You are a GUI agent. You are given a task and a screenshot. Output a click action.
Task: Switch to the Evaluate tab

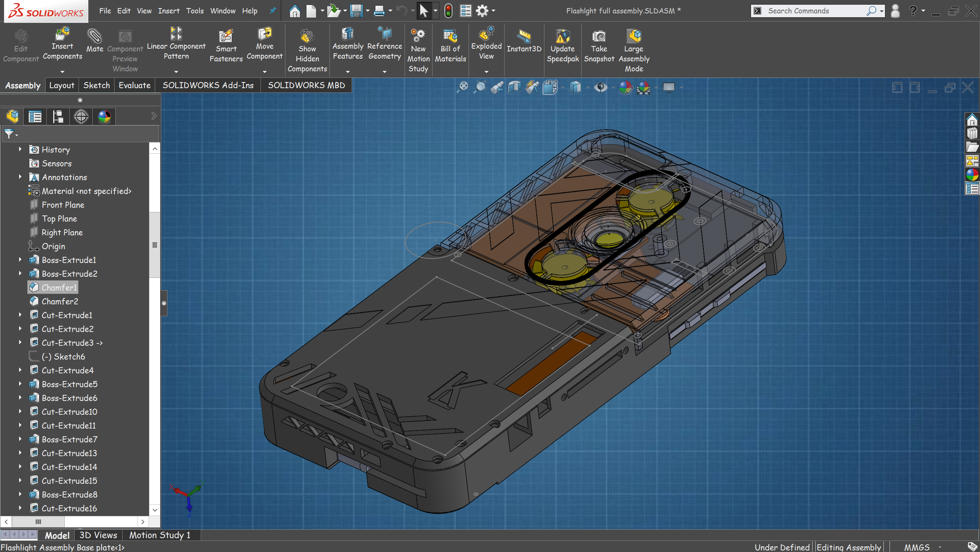click(x=134, y=85)
